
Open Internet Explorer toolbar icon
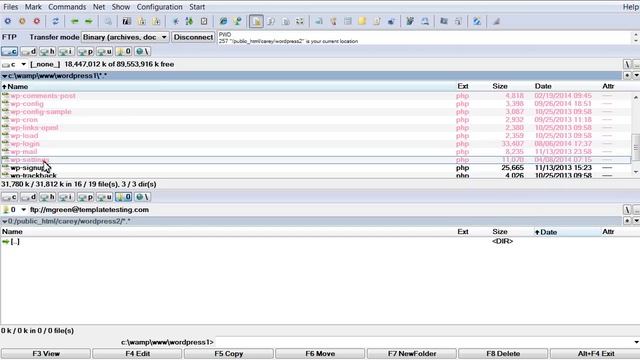223,21
